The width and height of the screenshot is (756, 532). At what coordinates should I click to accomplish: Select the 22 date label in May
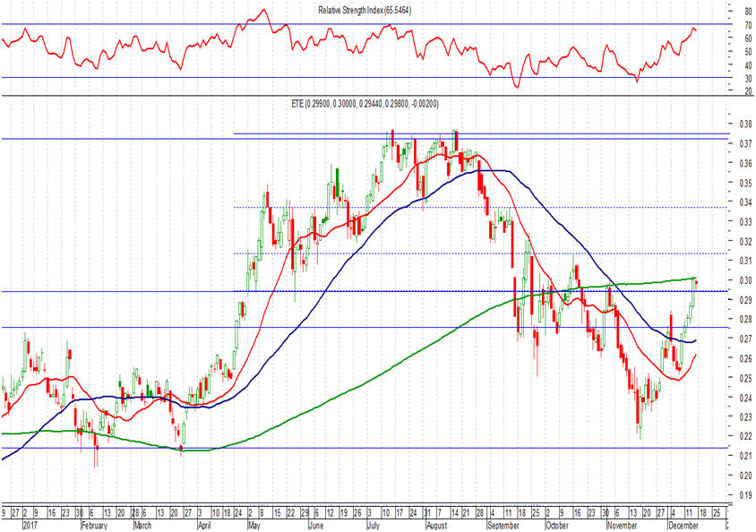[x=291, y=513]
